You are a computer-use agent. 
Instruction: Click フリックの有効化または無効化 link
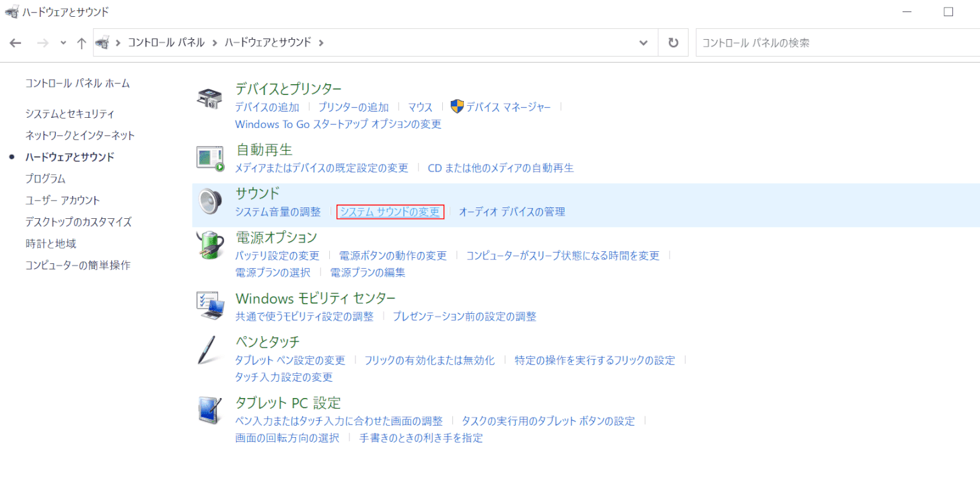coord(429,360)
